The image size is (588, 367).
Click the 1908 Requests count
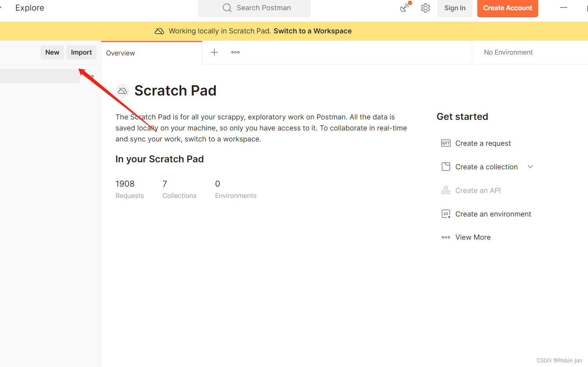(130, 189)
